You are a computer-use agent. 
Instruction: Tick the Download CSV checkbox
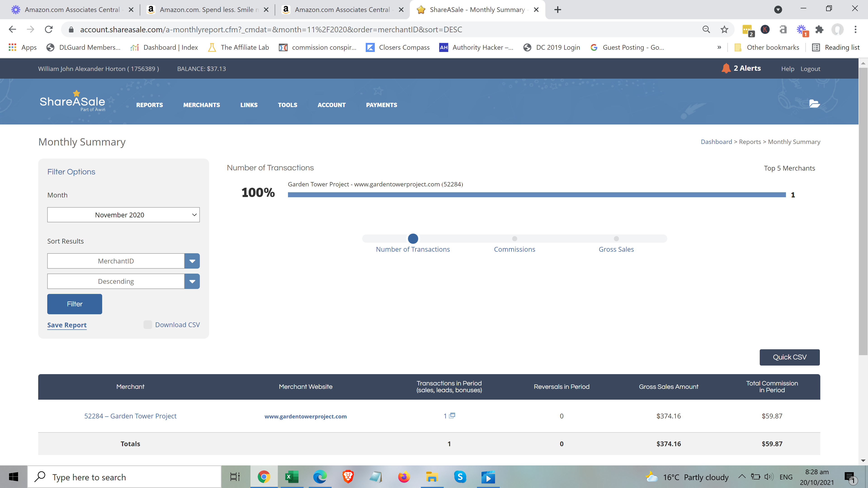(x=148, y=325)
